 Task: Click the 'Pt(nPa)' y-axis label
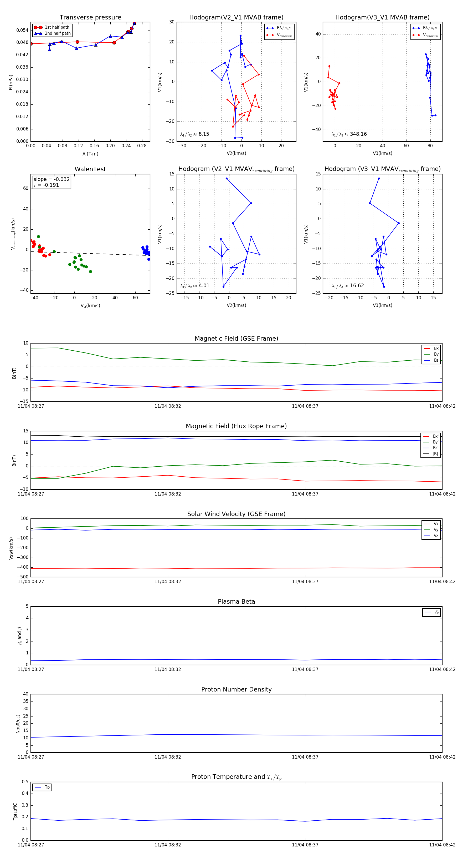click(11, 82)
